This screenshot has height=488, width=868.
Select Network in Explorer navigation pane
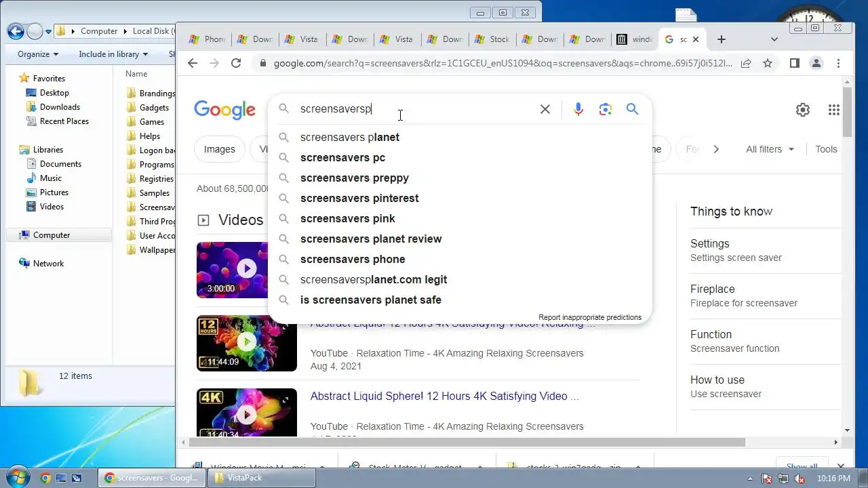(48, 264)
